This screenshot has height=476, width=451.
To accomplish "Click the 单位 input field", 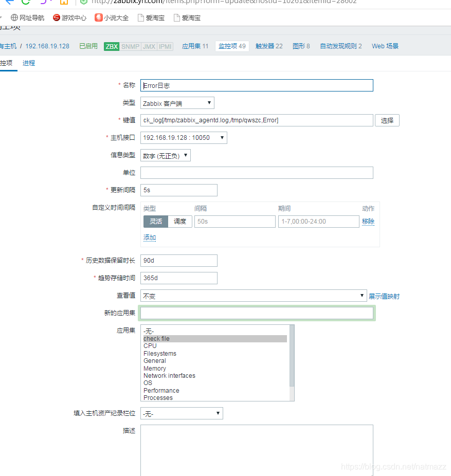I will (x=257, y=173).
